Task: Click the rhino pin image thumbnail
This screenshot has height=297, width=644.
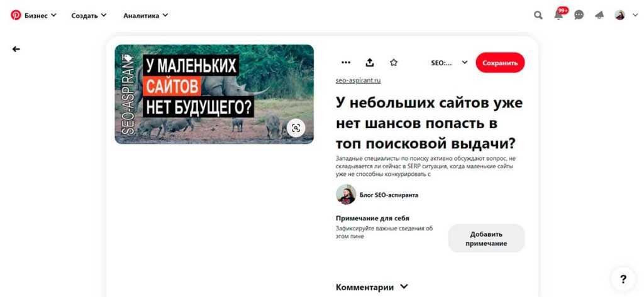Action: pyautogui.click(x=214, y=94)
